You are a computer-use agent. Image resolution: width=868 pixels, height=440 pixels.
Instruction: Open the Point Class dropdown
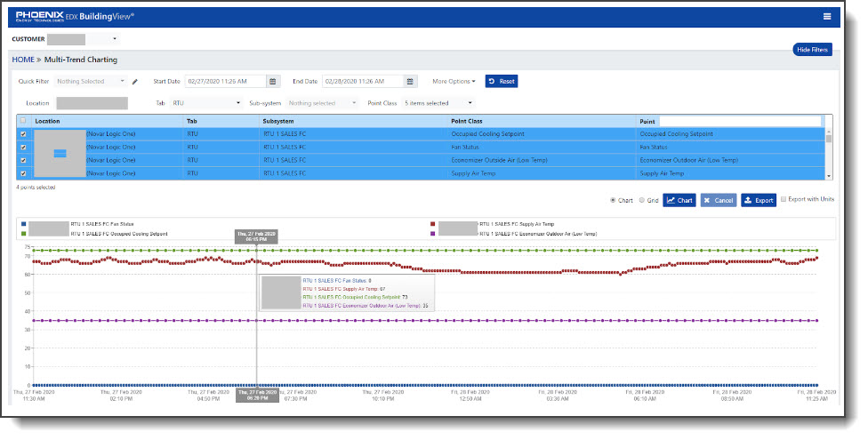point(438,103)
